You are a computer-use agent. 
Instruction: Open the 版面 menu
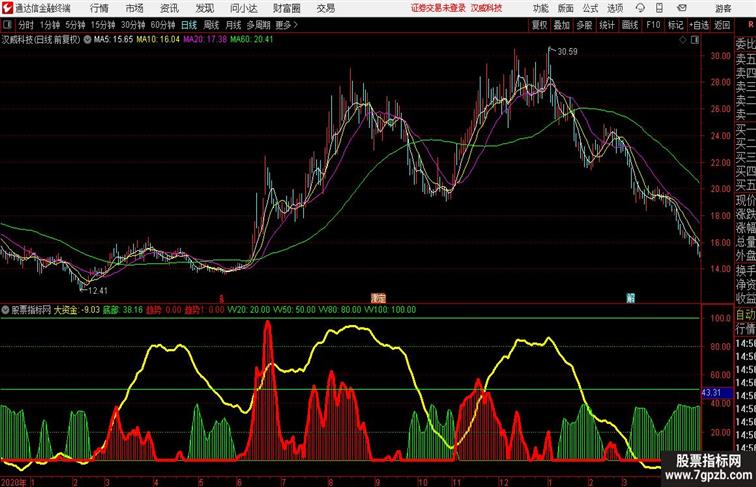566,8
